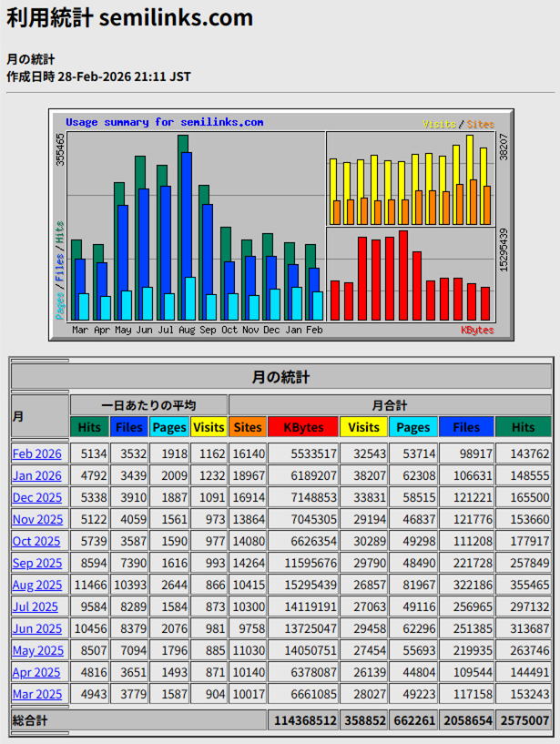Open May 2025 statistics
The image size is (560, 744).
[38, 650]
